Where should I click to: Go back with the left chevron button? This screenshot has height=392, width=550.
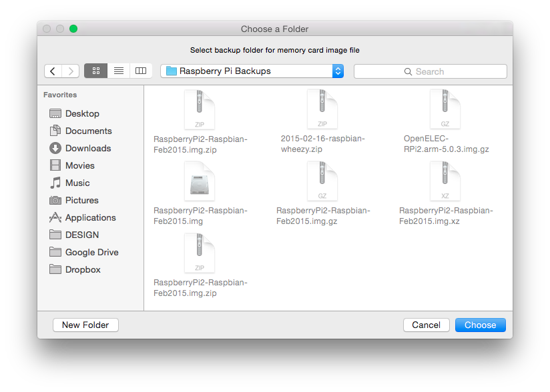coord(53,71)
